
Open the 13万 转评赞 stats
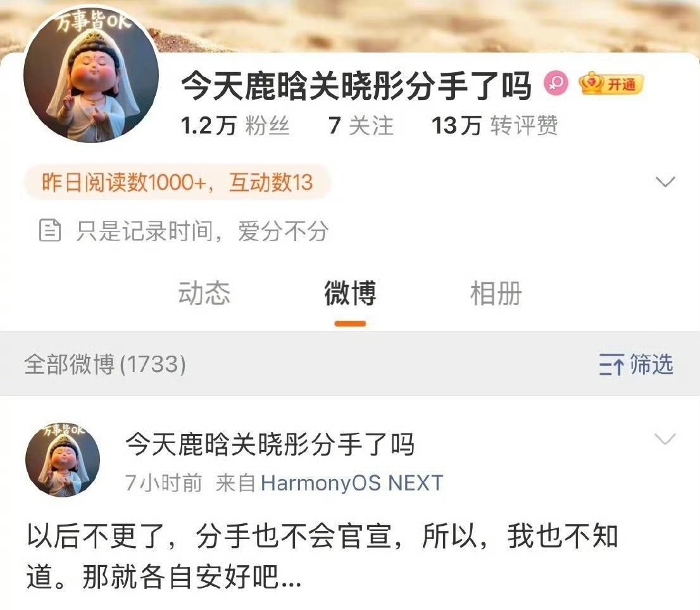point(495,125)
